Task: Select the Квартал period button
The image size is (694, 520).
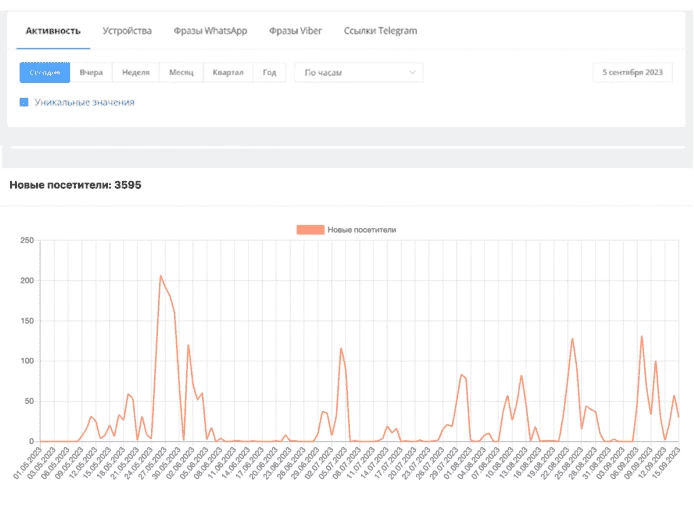Action: tap(228, 73)
